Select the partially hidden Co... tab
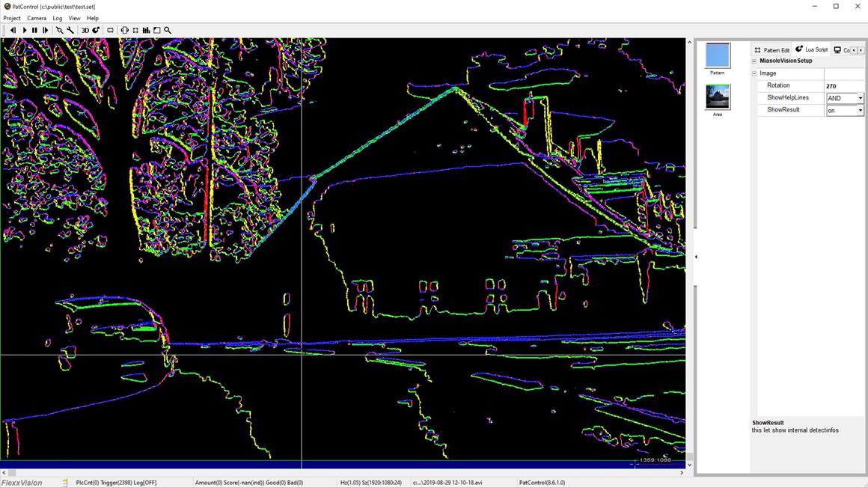Screen dimensions: 868x488 (841, 50)
